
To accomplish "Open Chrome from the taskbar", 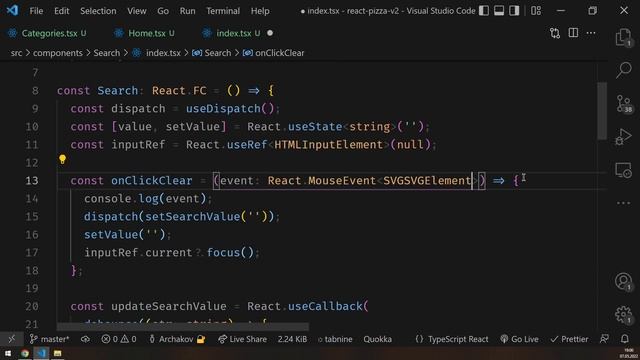I will [25, 353].
